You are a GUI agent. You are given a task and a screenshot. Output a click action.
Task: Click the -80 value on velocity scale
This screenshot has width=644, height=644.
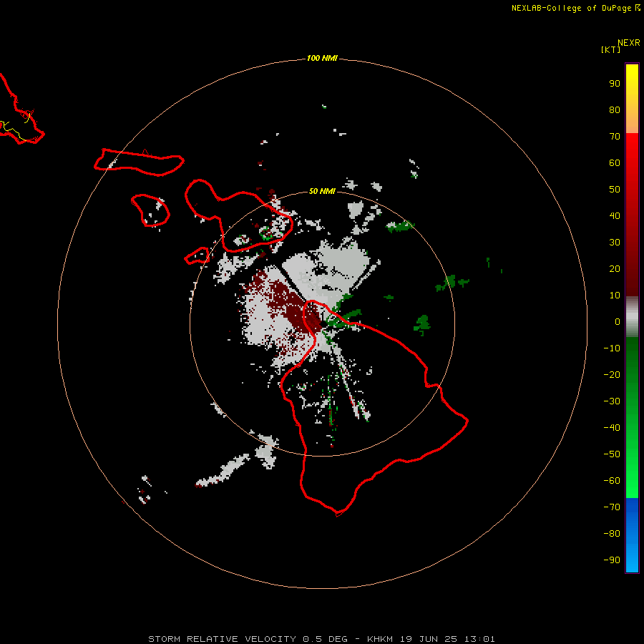click(x=612, y=534)
